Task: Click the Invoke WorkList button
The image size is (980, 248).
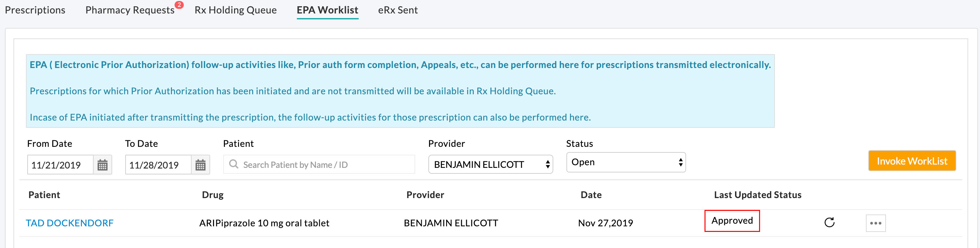Action: click(x=912, y=161)
